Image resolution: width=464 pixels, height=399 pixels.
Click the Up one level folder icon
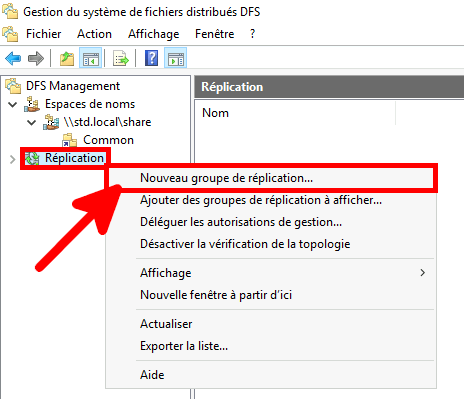[x=67, y=59]
